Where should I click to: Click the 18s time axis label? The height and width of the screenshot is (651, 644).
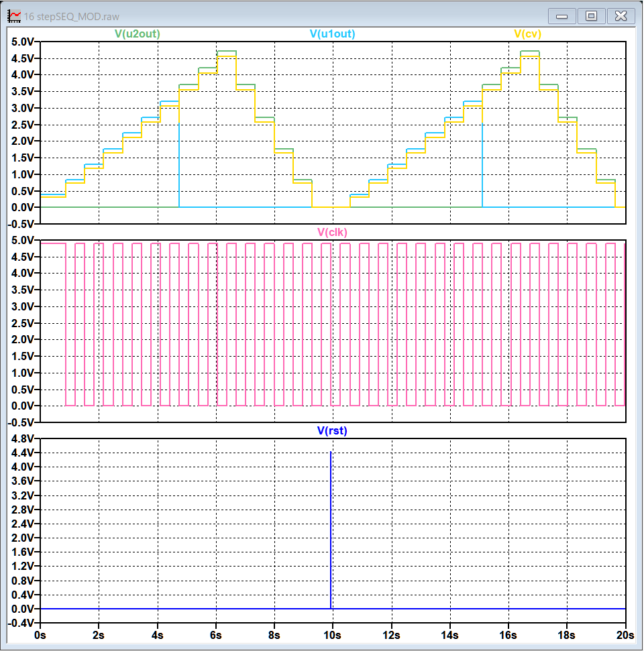point(566,635)
